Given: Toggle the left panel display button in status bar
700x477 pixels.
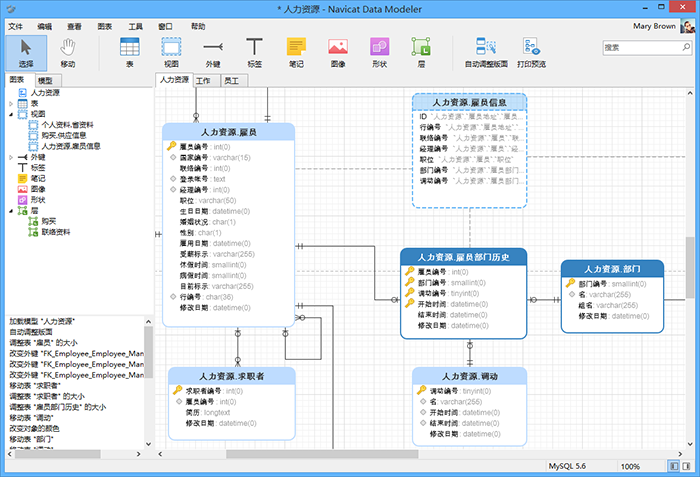Looking at the screenshot, I should coord(674,466).
